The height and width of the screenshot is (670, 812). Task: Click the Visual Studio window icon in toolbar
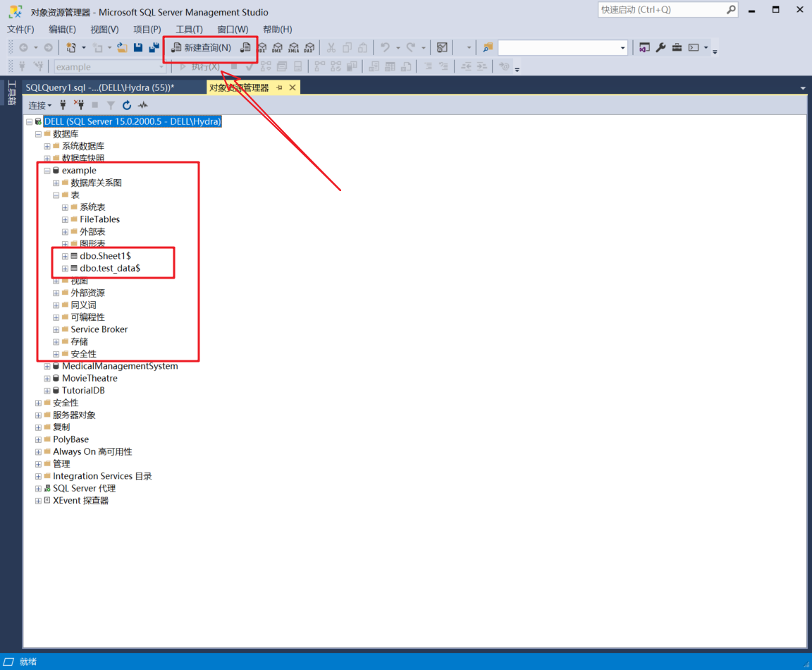644,48
